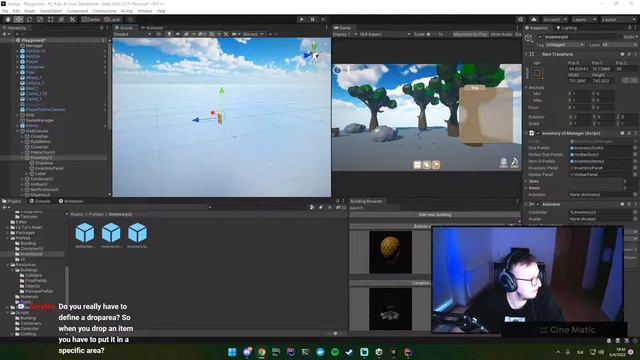
Task: Open Chrome from the taskbar
Action: 261,352
